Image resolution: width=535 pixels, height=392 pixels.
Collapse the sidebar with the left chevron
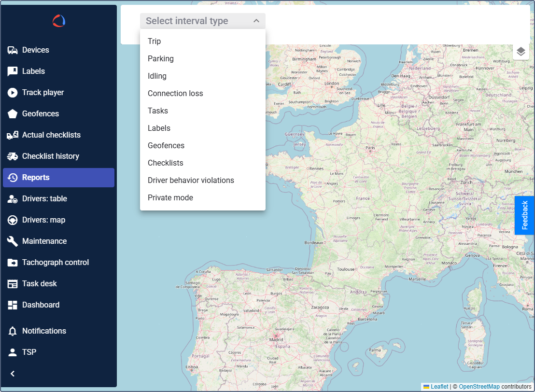click(x=13, y=374)
